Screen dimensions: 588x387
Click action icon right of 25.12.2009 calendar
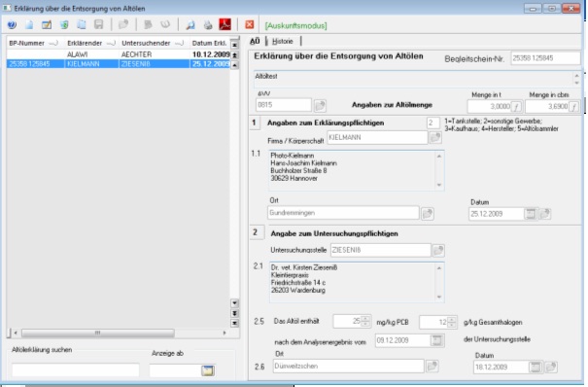pos(545,214)
